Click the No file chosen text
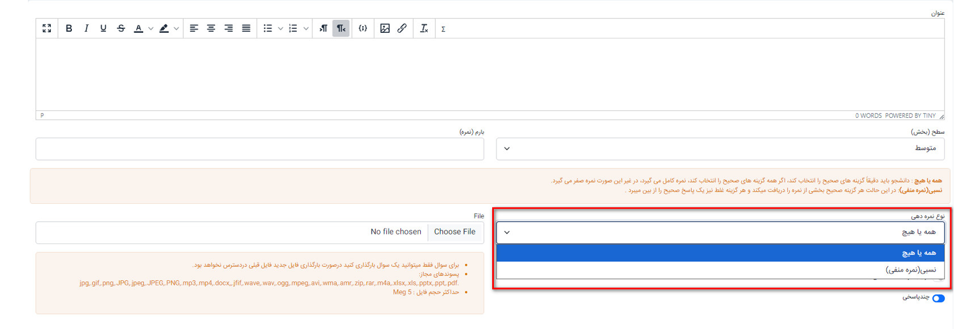The image size is (980, 329). [x=395, y=232]
